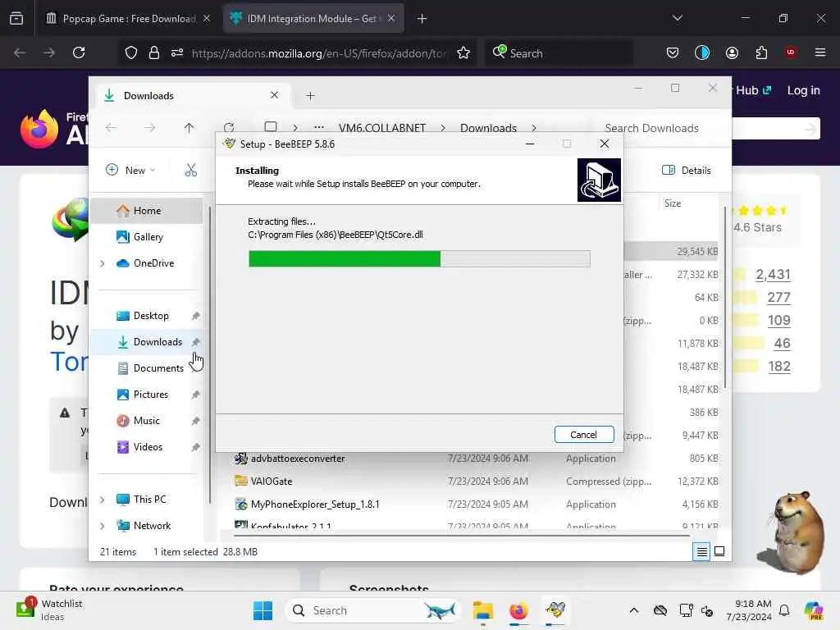This screenshot has height=630, width=840.
Task: Unpin Desktop using its pin icon
Action: click(x=195, y=316)
